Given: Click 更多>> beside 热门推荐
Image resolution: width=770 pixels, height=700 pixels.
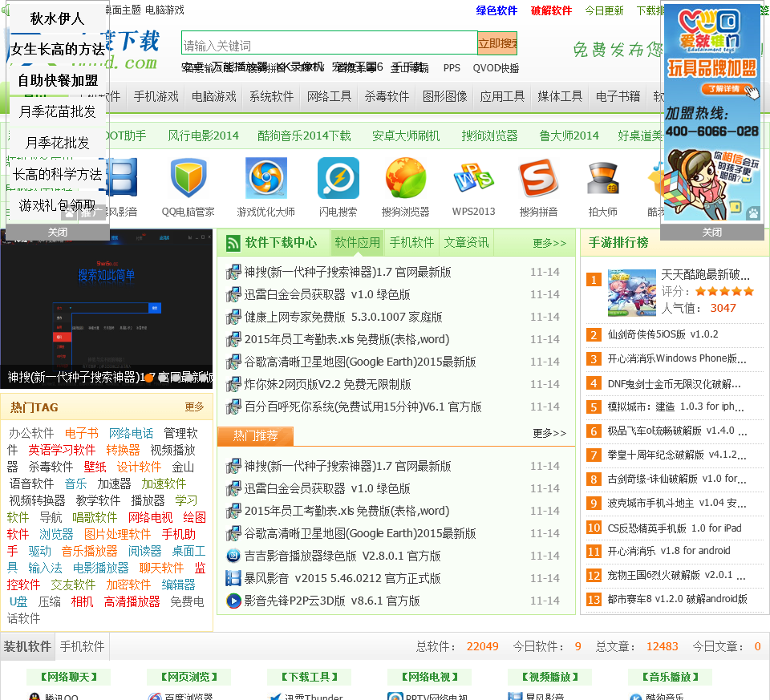Looking at the screenshot, I should [x=549, y=433].
